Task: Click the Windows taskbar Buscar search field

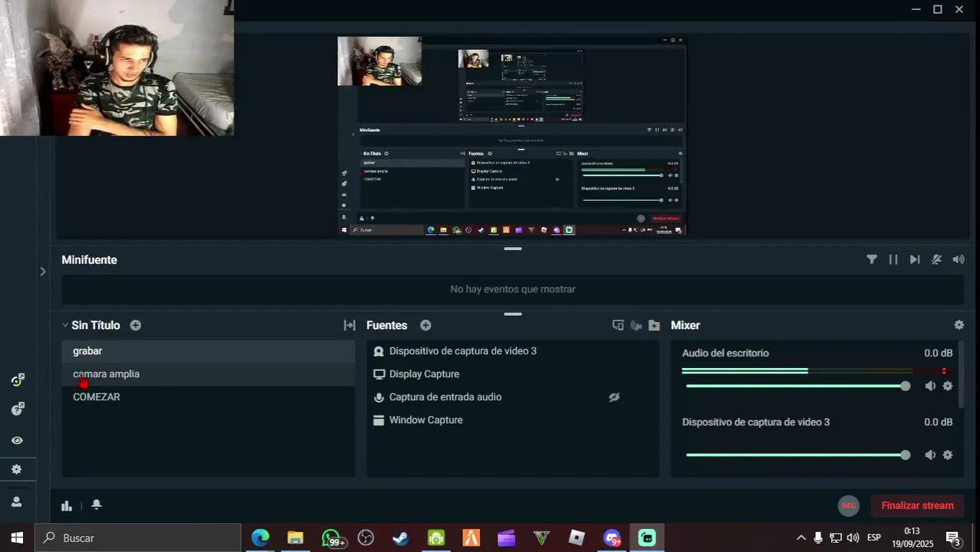Action: [138, 538]
